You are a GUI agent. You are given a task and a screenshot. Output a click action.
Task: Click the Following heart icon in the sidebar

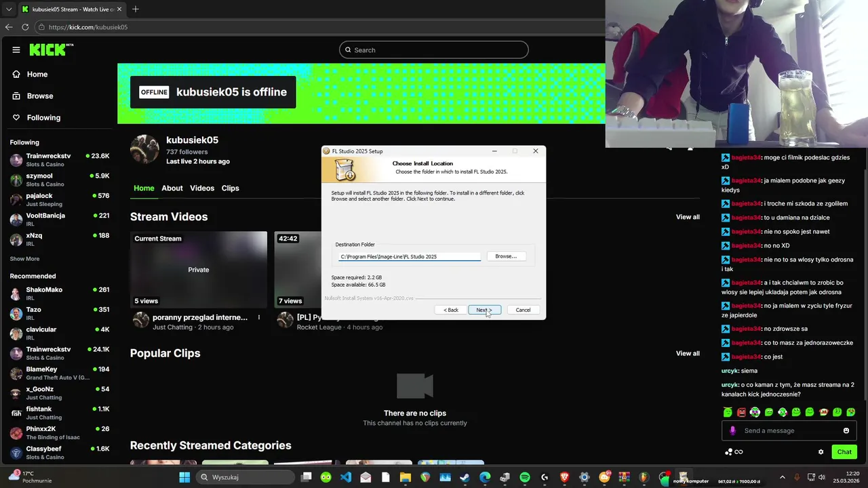point(16,117)
